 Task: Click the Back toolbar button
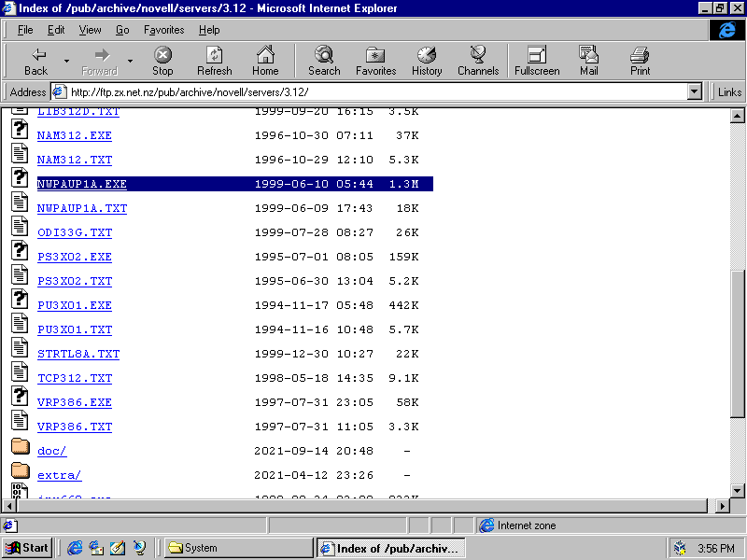pos(35,61)
